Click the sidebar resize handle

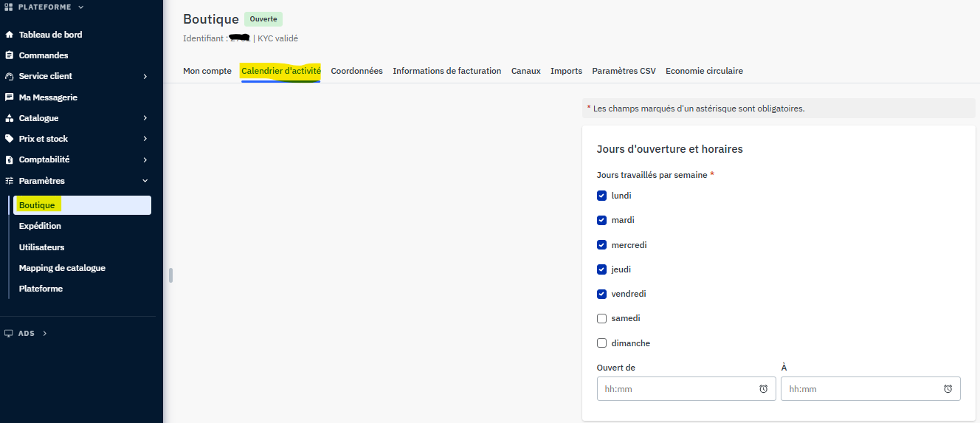170,275
